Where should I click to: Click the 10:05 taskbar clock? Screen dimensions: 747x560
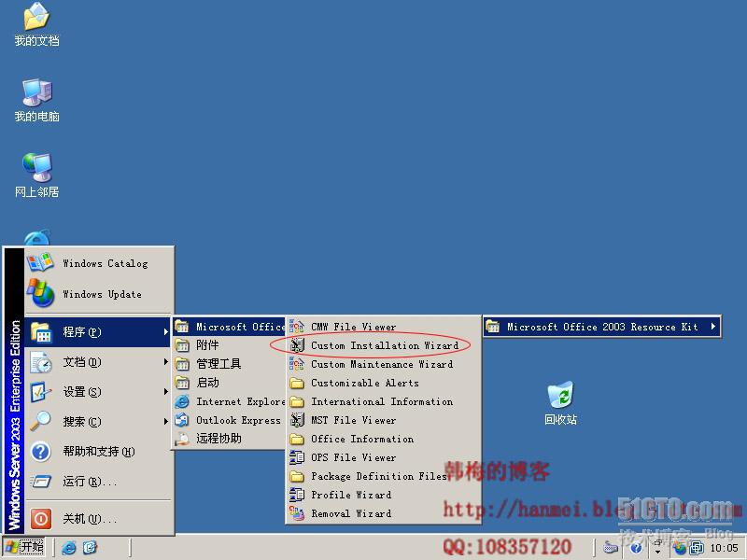click(725, 548)
